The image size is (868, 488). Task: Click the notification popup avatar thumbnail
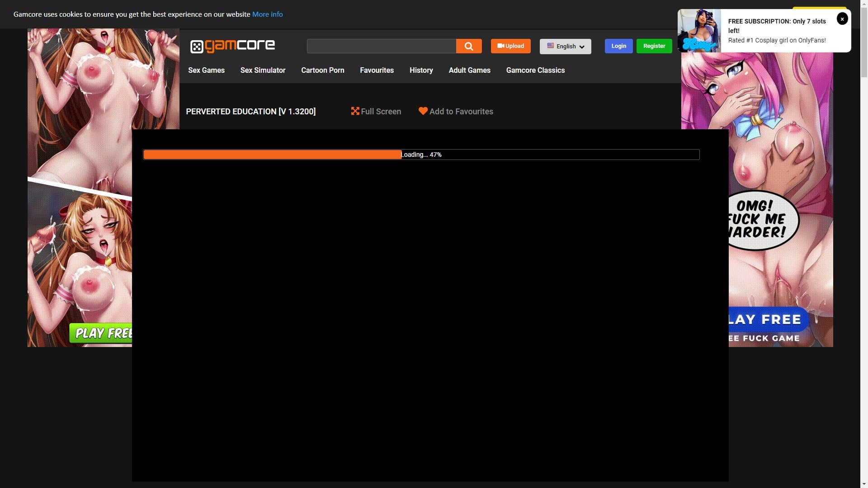point(699,31)
